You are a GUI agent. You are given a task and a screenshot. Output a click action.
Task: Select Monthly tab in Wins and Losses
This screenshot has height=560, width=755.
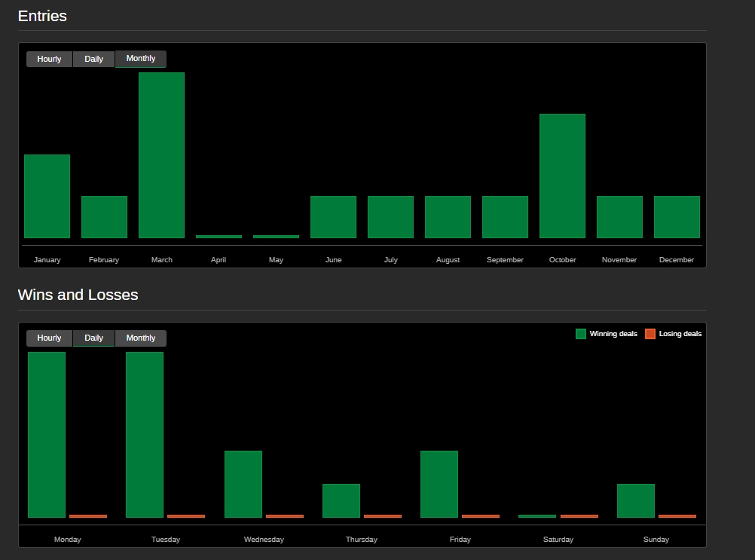point(141,338)
